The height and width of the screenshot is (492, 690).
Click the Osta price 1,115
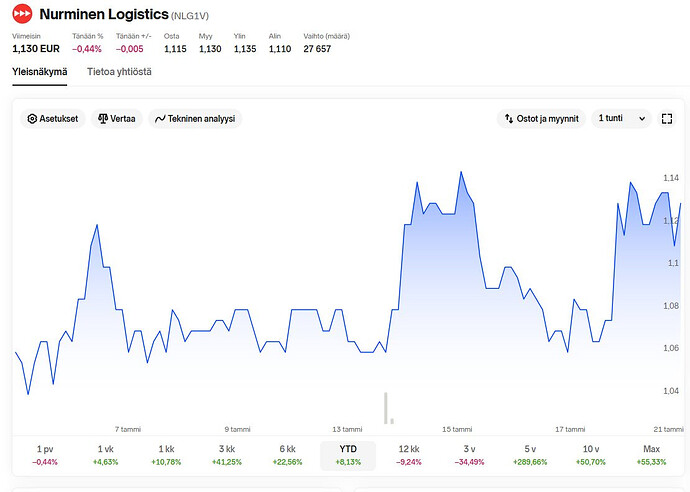click(x=175, y=49)
